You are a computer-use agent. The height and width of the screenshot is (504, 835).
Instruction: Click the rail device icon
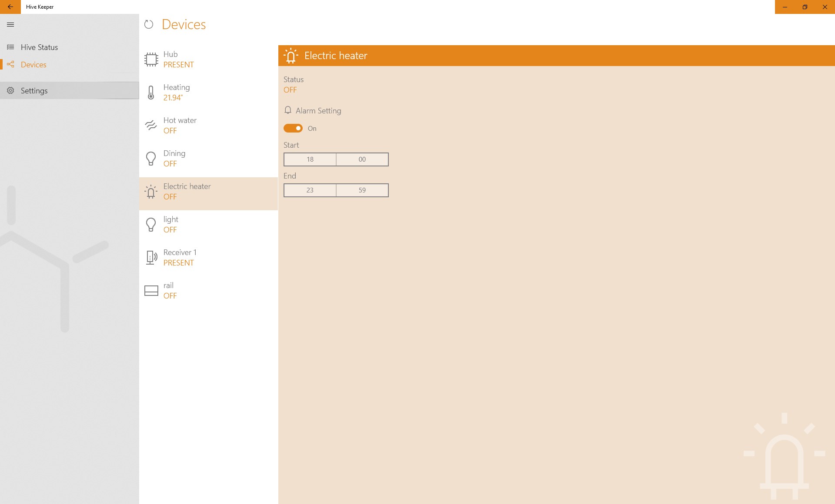point(151,291)
